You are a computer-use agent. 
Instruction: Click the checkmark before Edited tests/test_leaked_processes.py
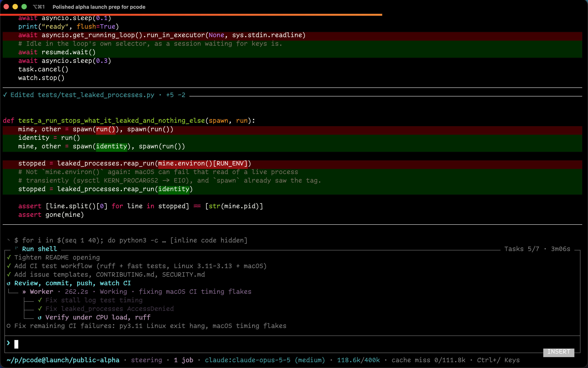[x=5, y=95]
